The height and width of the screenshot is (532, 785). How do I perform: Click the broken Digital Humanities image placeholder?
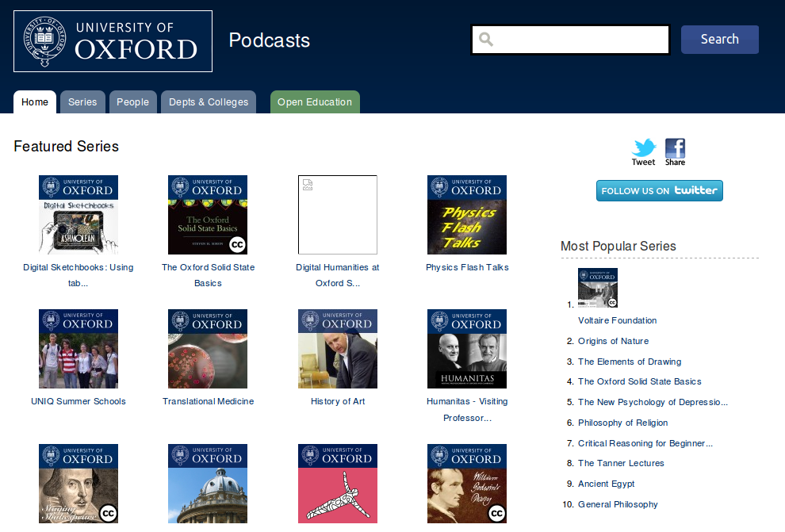tap(338, 215)
